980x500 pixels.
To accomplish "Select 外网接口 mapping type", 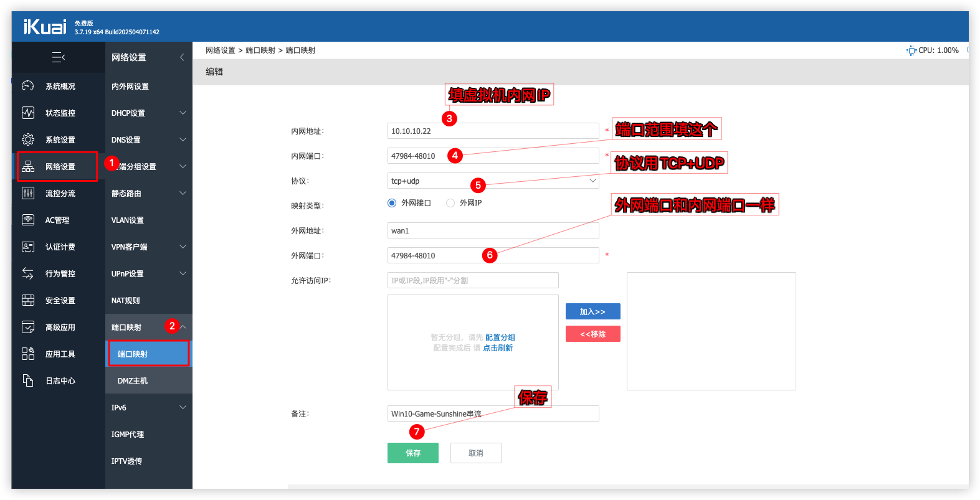I will (392, 203).
